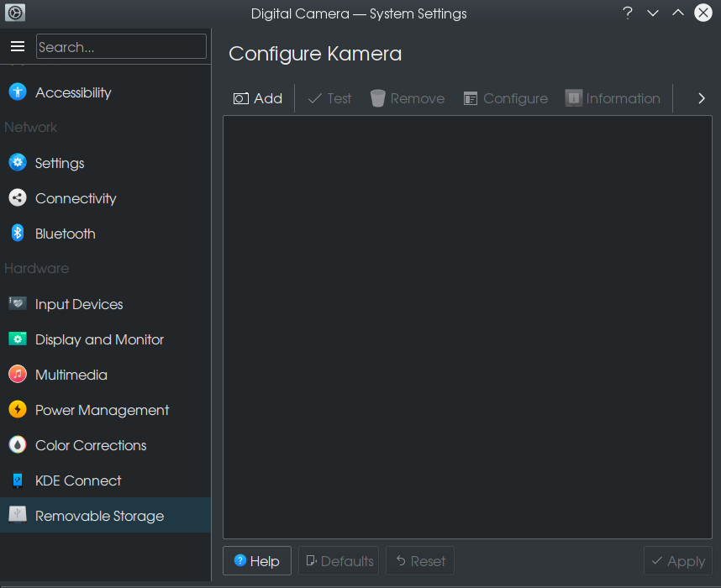Click the Configure toolbar button

[x=506, y=98]
